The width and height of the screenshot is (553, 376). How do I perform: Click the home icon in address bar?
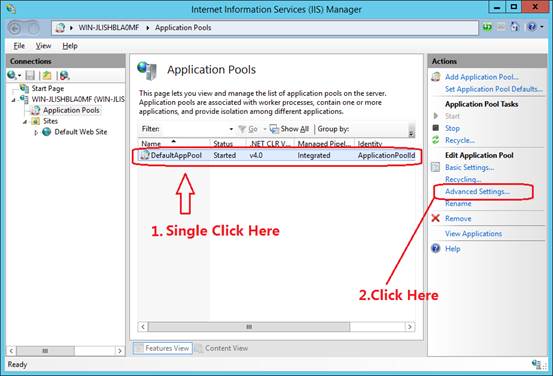pyautogui.click(x=60, y=28)
